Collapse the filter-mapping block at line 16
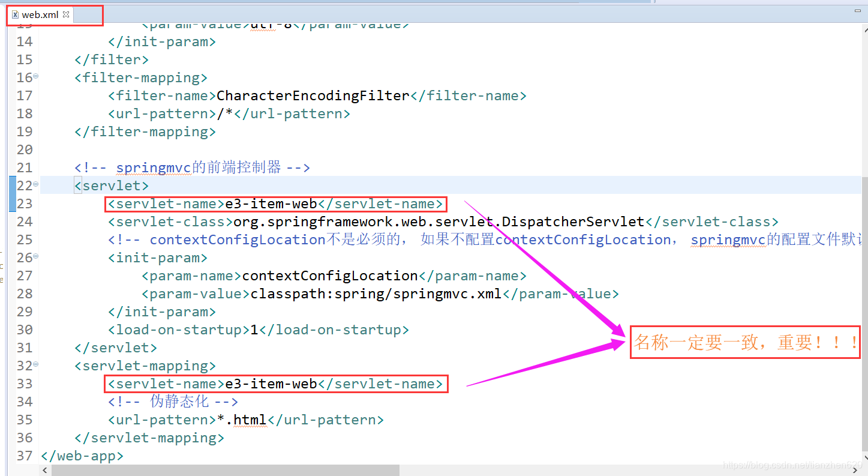This screenshot has height=476, width=868. point(36,76)
